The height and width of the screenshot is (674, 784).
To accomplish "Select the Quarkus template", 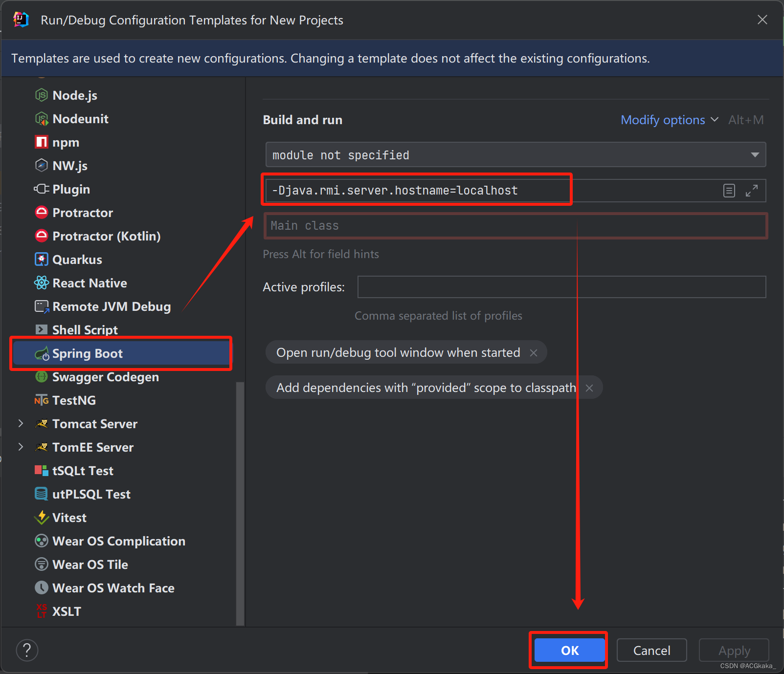I will coord(121,260).
